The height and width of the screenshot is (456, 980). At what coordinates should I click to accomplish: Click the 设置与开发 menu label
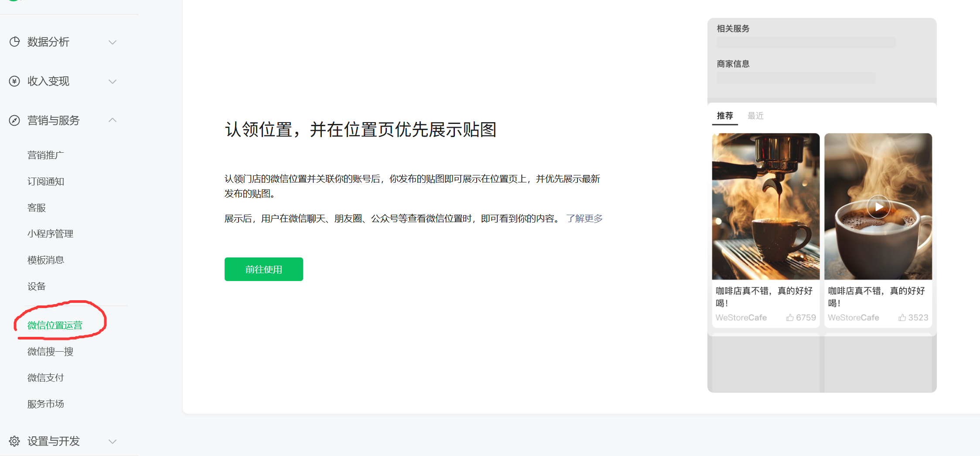[54, 441]
